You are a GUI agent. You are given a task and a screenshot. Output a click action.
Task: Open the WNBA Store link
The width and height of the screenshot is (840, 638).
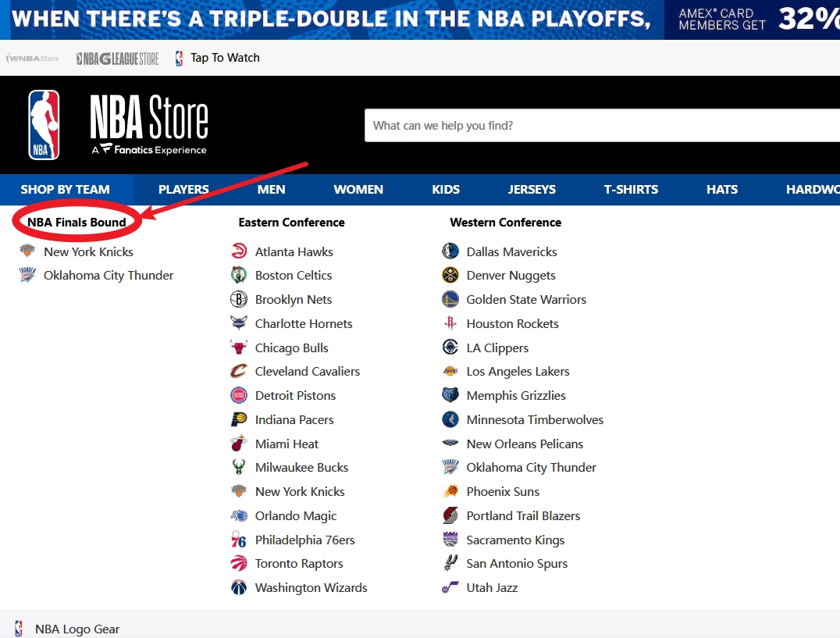32,58
